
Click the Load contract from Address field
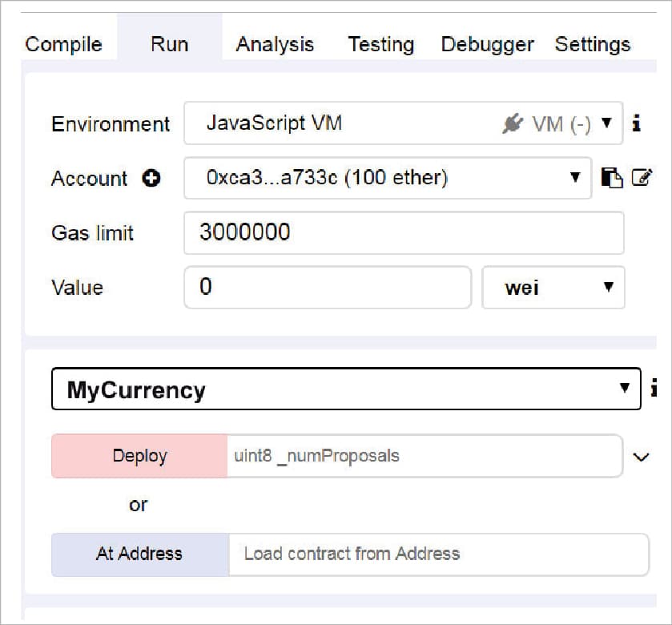[x=438, y=554]
